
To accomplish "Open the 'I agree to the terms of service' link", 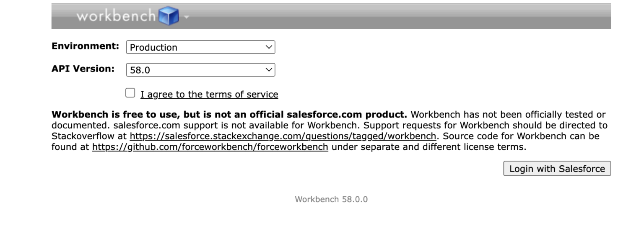I will (209, 95).
